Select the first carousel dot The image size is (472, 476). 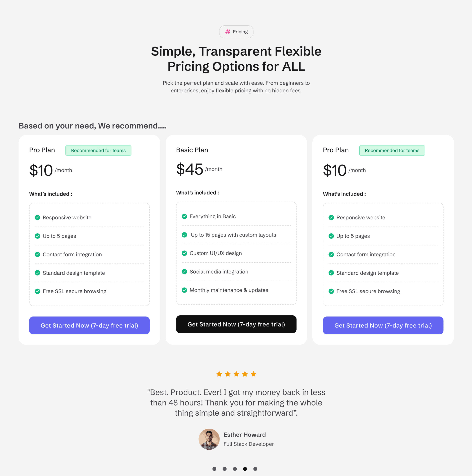point(215,469)
